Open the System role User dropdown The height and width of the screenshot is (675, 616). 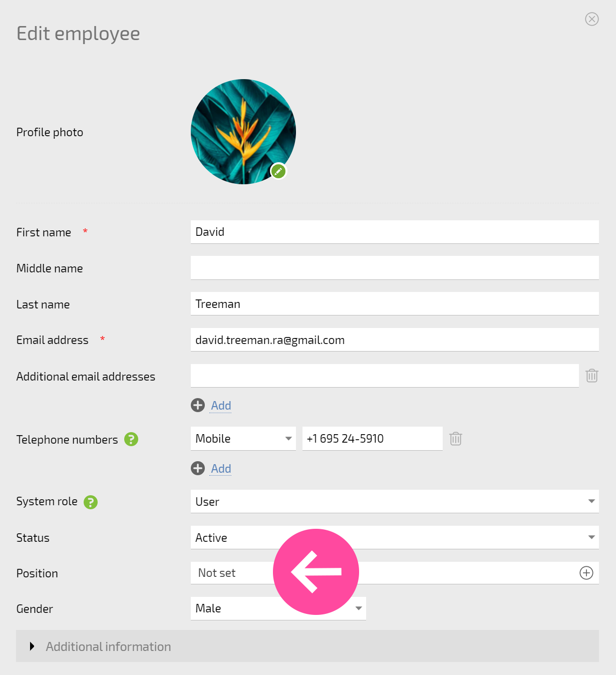tap(395, 501)
